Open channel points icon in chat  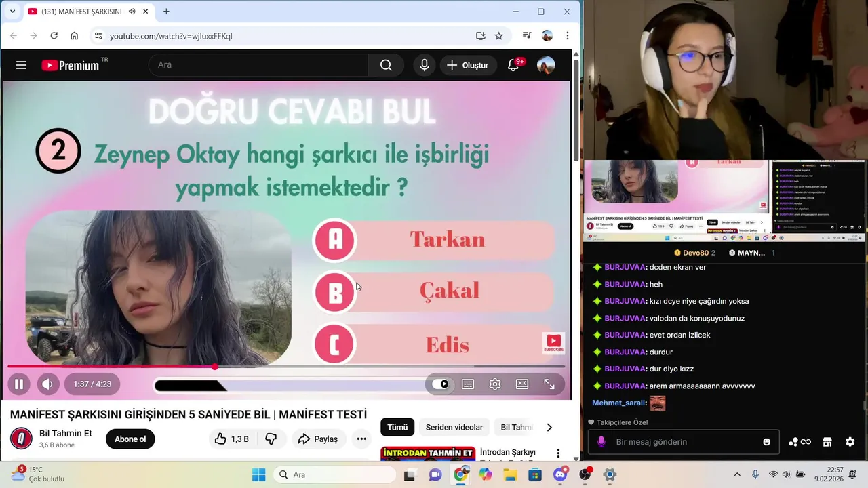(800, 442)
